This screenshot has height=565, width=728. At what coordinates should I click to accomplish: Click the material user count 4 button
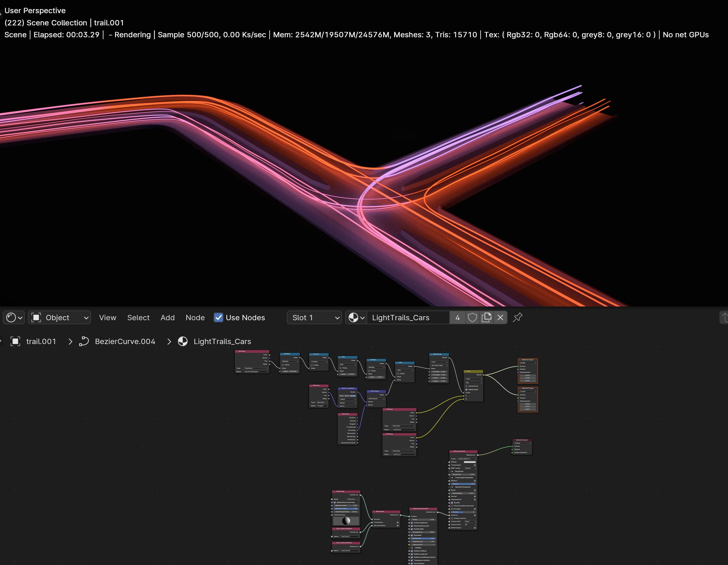tap(457, 317)
